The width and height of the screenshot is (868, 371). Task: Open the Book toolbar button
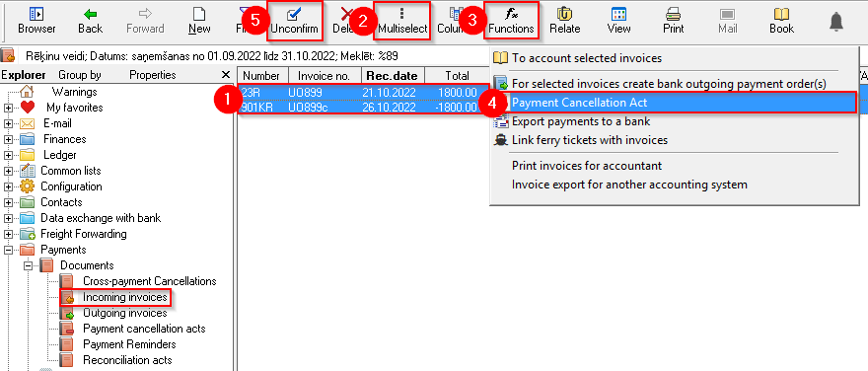click(x=781, y=21)
